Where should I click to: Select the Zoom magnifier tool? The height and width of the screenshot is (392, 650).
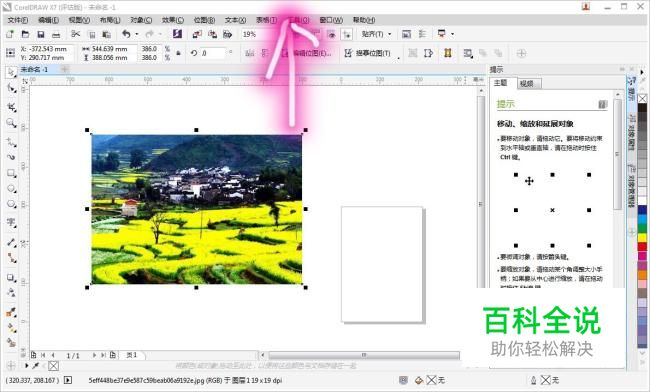point(11,123)
